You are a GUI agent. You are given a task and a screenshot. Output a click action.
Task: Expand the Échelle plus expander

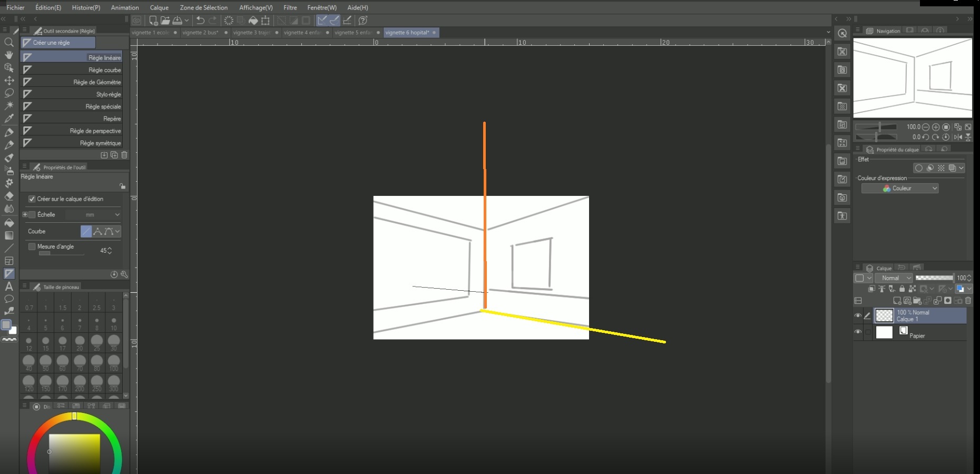(25, 215)
